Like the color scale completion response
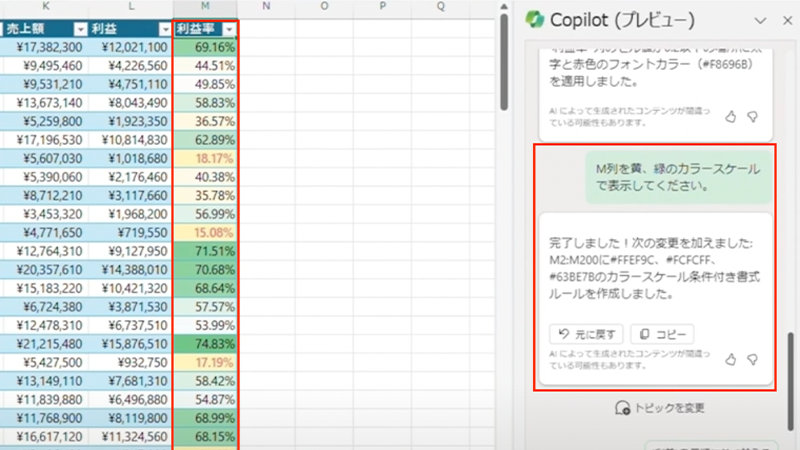Image resolution: width=800 pixels, height=450 pixels. click(x=730, y=359)
